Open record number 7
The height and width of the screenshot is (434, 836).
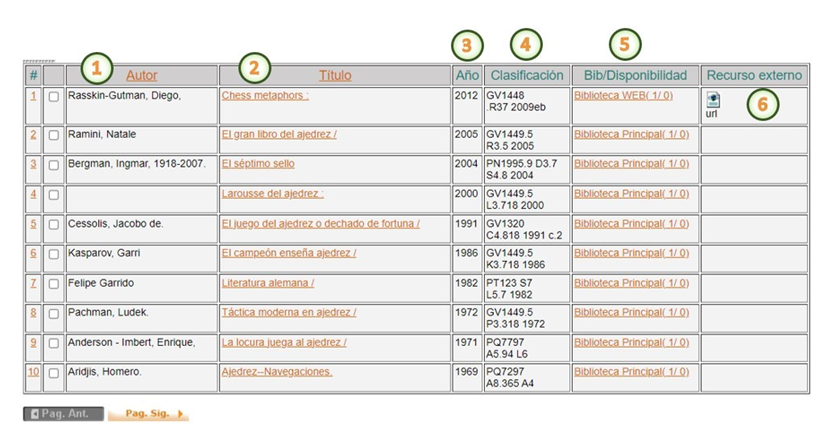[x=33, y=283]
